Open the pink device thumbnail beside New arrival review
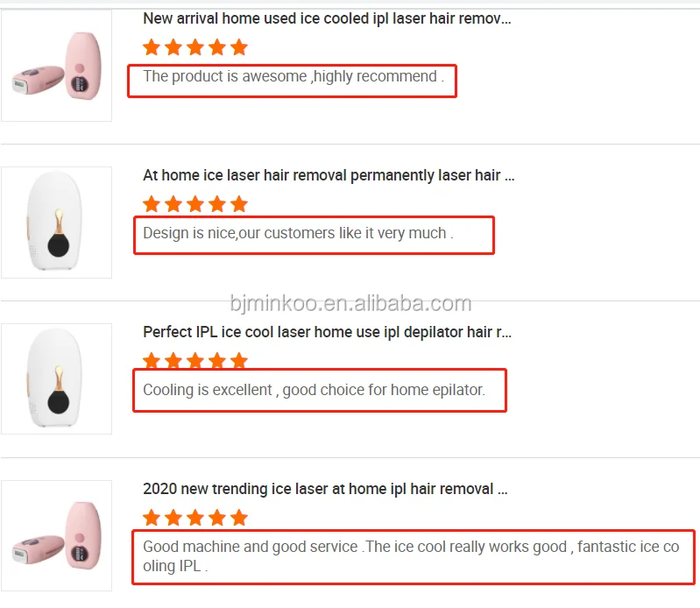700x608 pixels. point(56,67)
